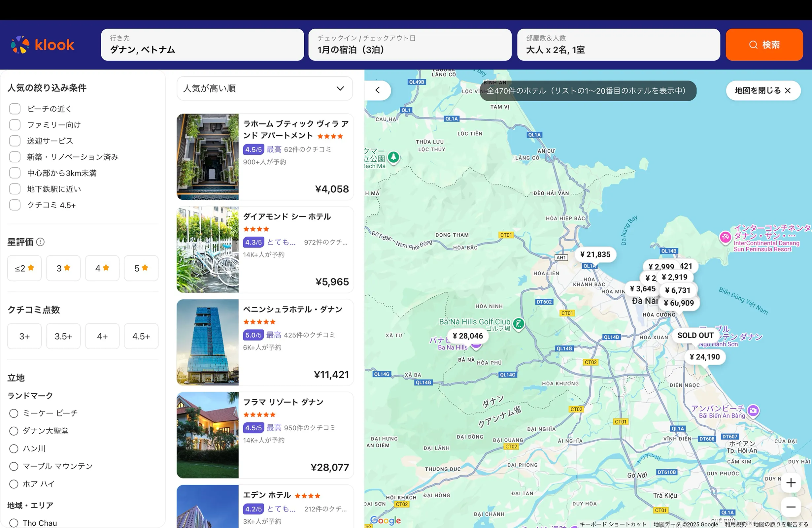Check the 送迎サービス filter
This screenshot has width=812, height=528.
pos(15,141)
